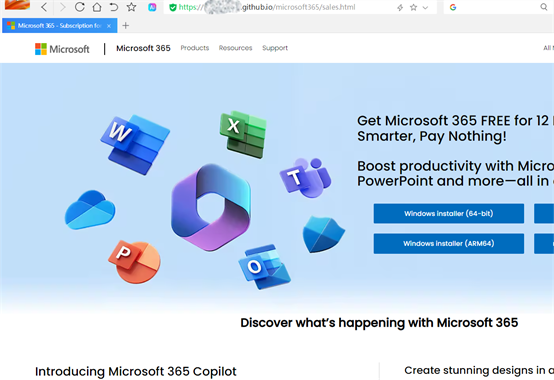Go back with the browser back arrow

[44, 7]
